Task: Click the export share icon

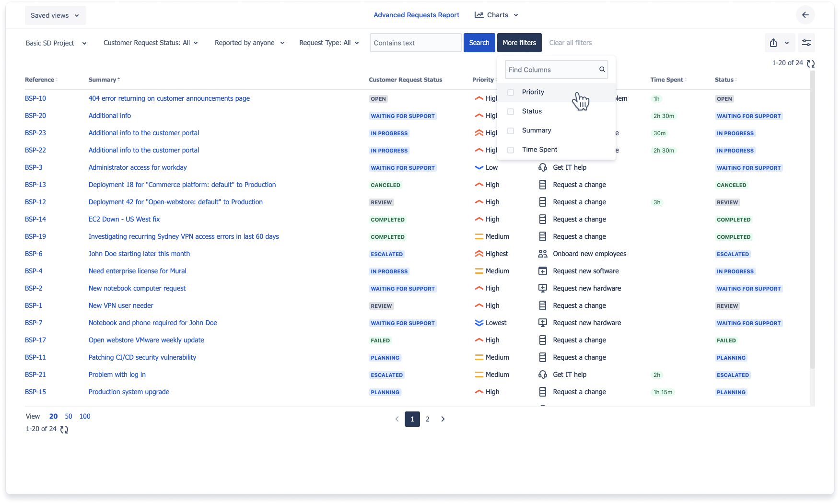Action: click(773, 43)
